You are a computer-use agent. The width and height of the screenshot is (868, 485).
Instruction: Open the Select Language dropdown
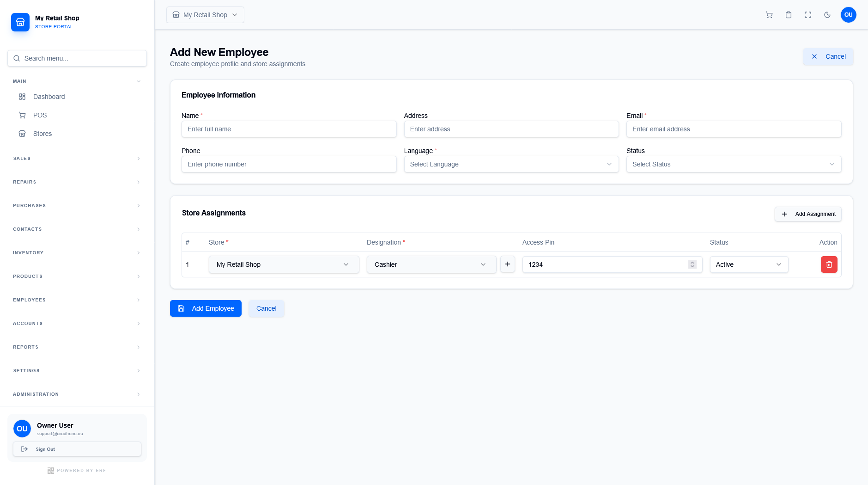511,164
